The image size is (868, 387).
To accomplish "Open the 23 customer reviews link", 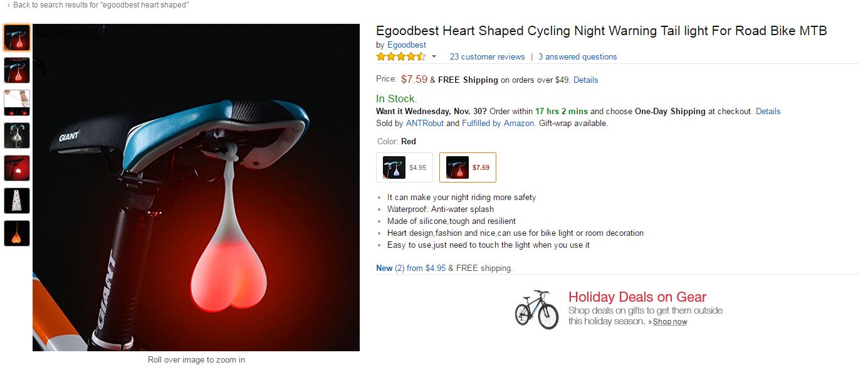I will coord(487,57).
